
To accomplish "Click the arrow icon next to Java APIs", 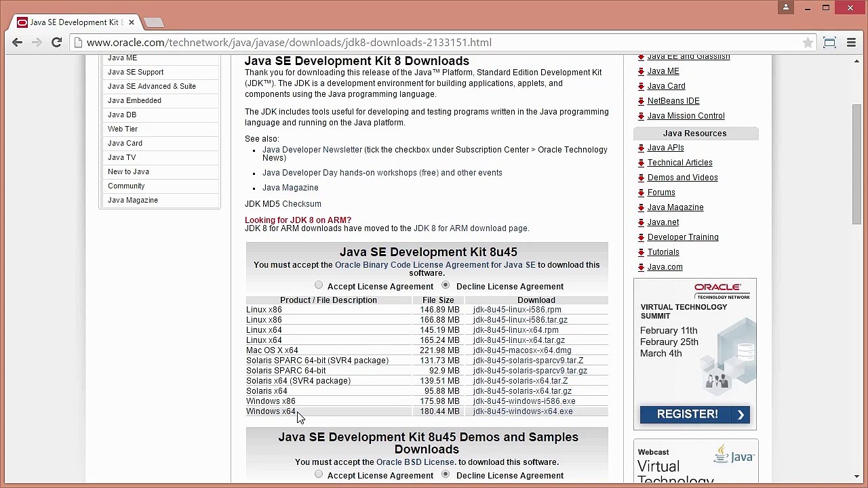I will point(642,148).
